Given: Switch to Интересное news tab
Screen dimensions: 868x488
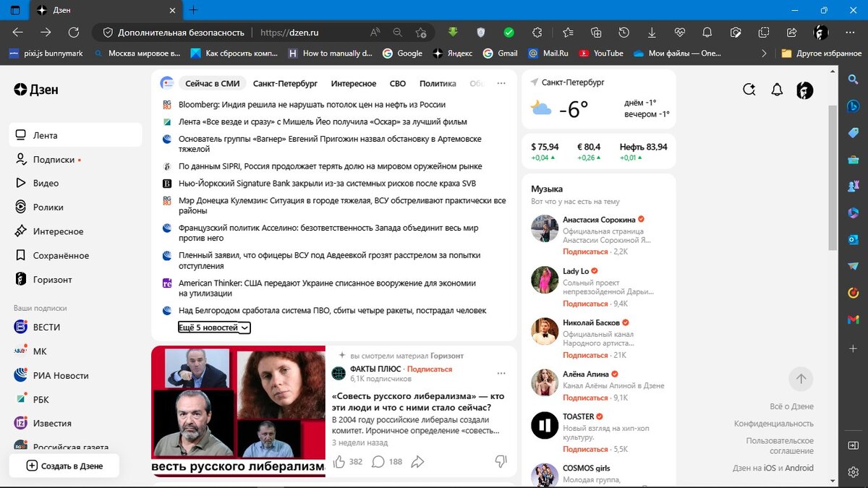Looking at the screenshot, I should click(354, 84).
